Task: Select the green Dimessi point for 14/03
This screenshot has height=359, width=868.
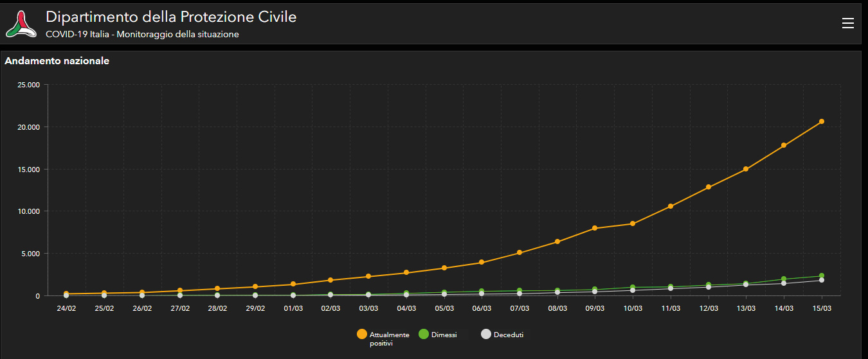Action: click(x=784, y=279)
